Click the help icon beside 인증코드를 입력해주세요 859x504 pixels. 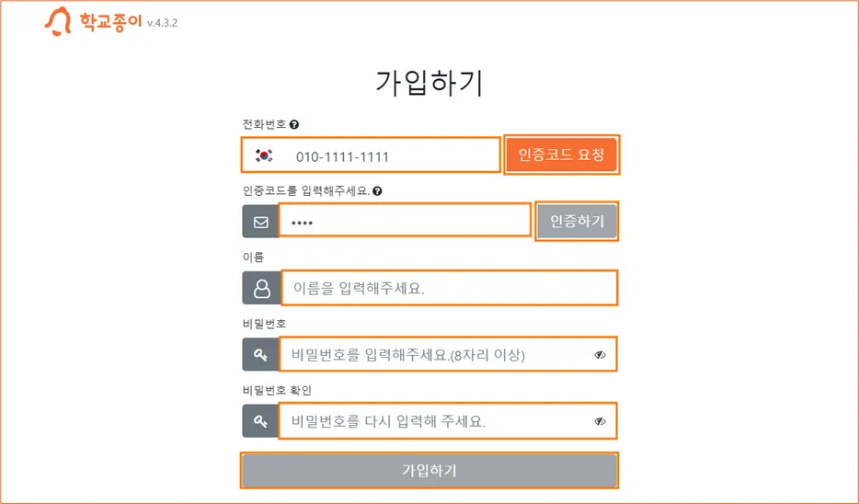tap(377, 191)
